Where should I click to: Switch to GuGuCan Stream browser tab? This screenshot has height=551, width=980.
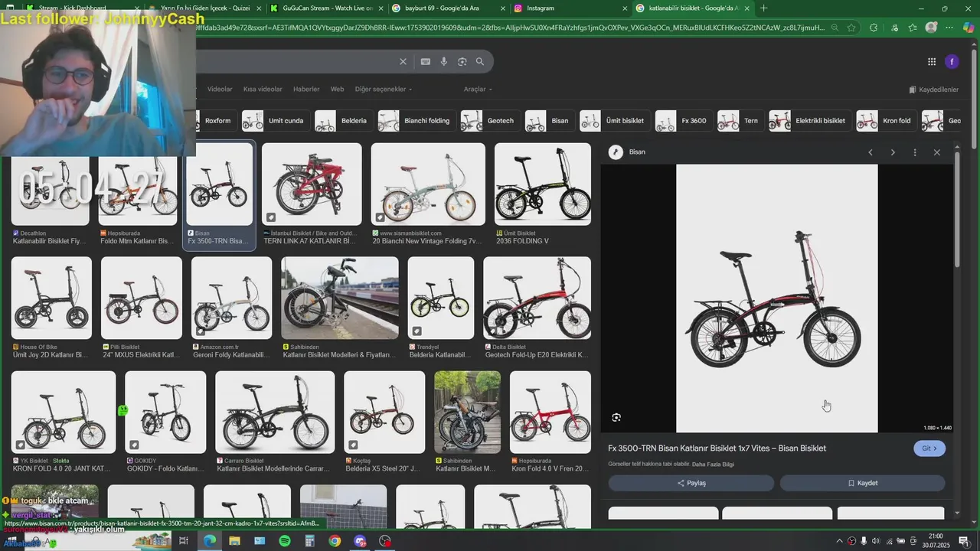328,8
